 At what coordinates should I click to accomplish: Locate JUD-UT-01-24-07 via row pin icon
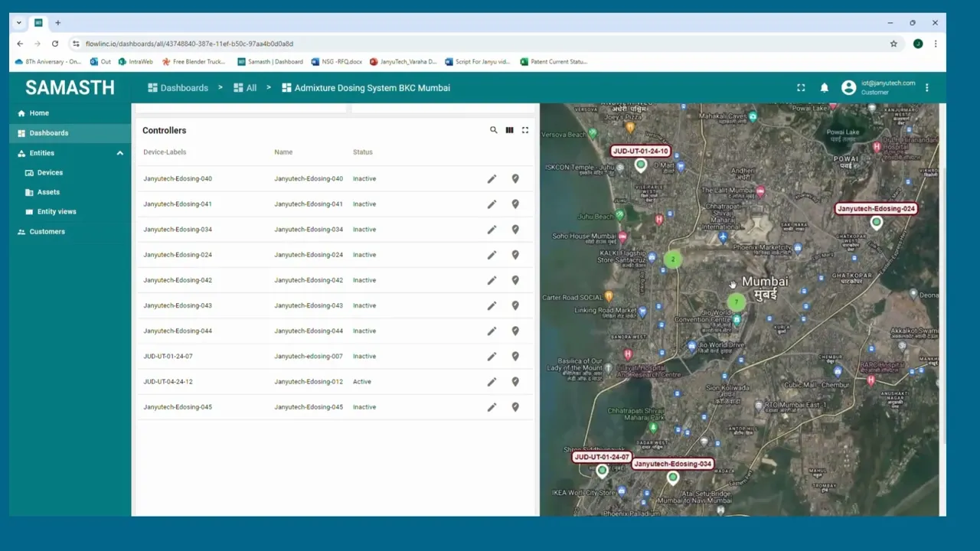tap(515, 357)
